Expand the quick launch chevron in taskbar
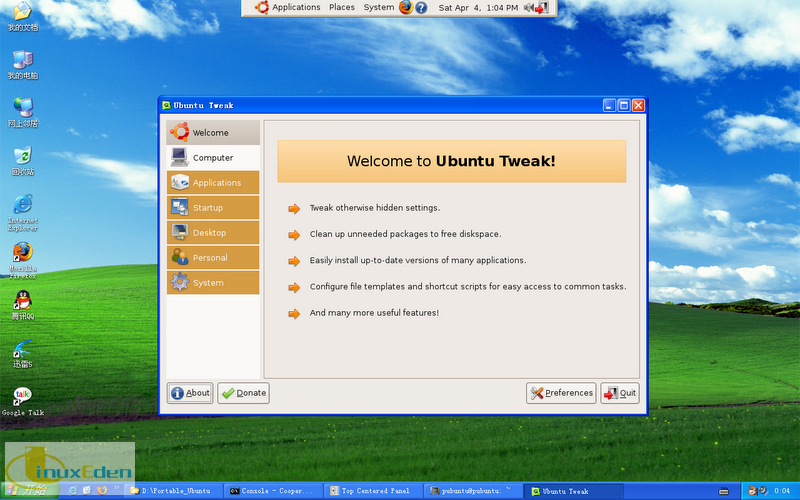Screen dimensions: 800x500 (x=117, y=489)
